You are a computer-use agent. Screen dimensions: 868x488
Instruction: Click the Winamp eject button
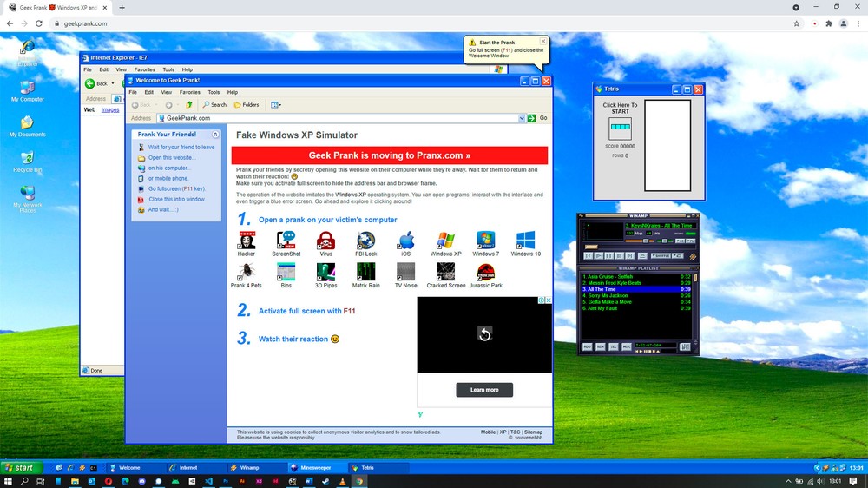pos(642,256)
